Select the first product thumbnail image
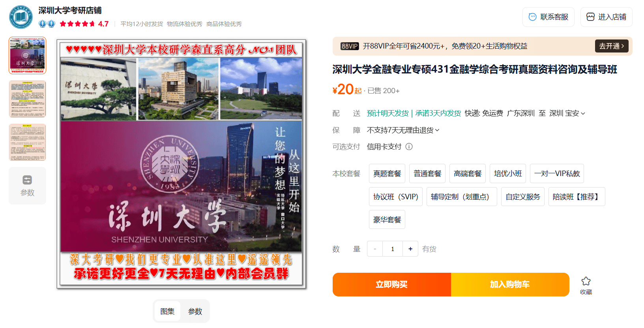Screen dimensions: 644x328 coord(28,56)
